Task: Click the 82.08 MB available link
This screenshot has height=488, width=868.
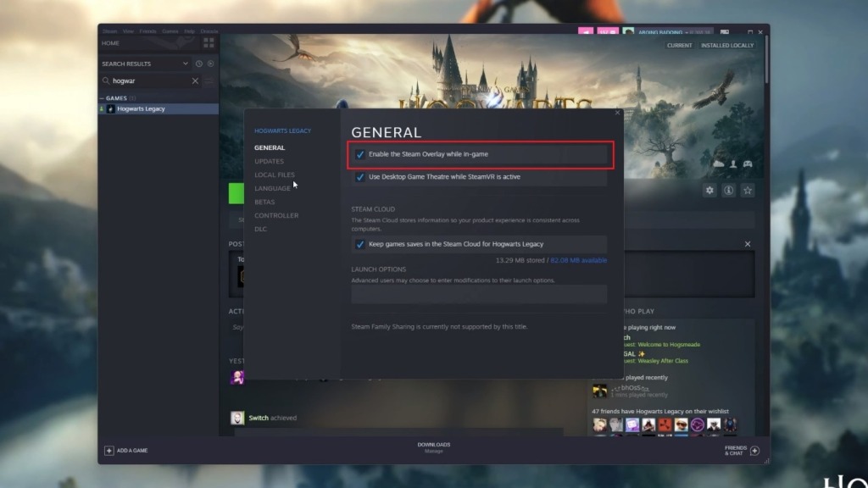Action: 578,260
